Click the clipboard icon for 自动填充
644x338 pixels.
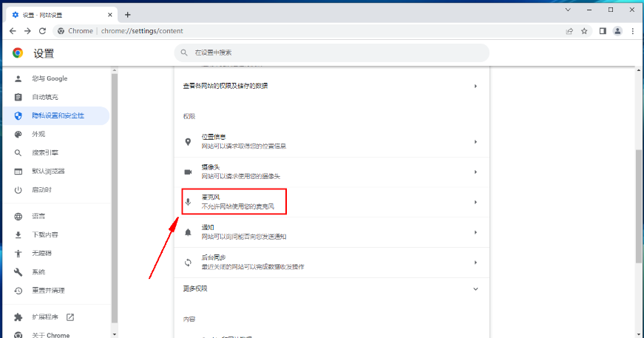pos(18,97)
